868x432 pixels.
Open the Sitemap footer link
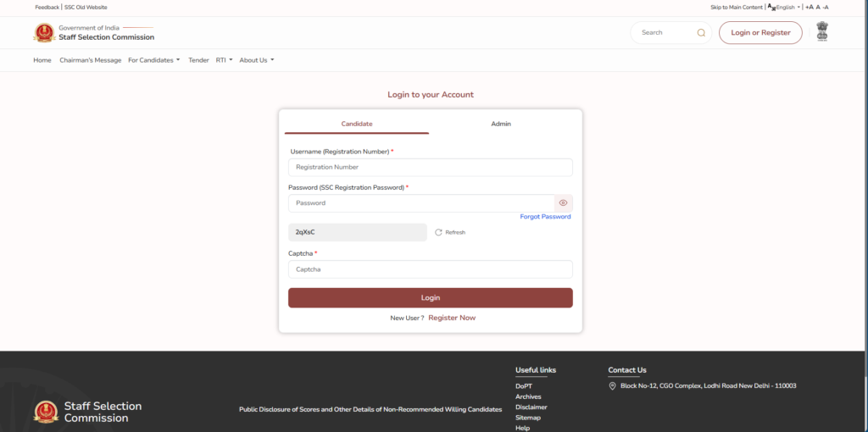tap(528, 418)
